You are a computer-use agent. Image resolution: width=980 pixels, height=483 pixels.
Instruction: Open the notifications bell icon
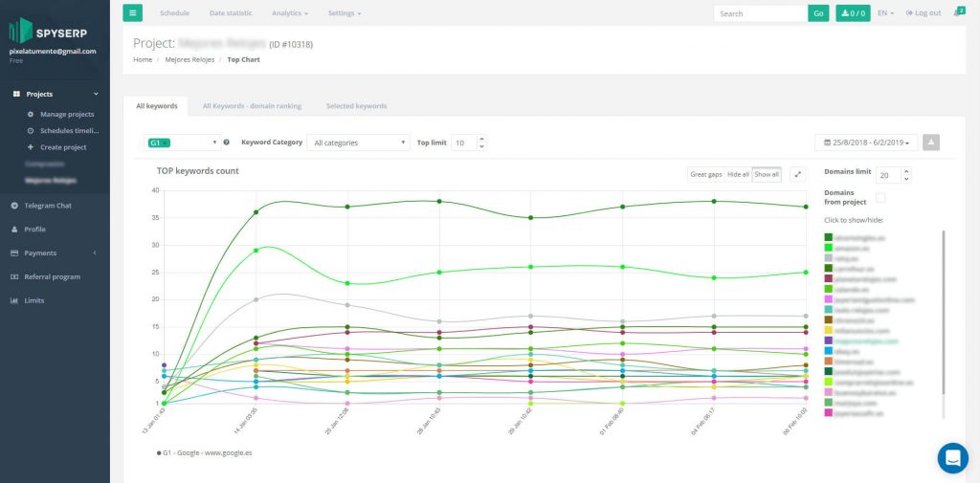pos(958,12)
